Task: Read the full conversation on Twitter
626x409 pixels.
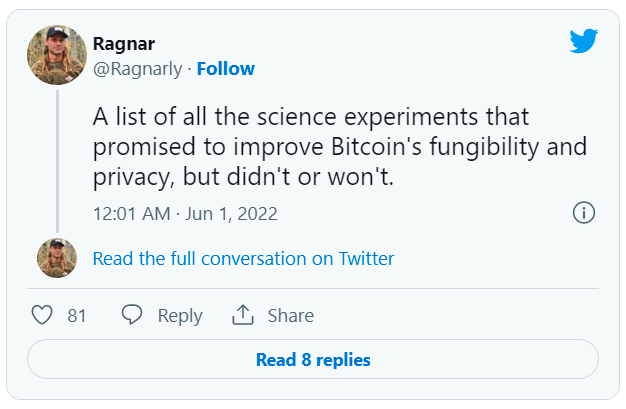Action: (x=244, y=258)
